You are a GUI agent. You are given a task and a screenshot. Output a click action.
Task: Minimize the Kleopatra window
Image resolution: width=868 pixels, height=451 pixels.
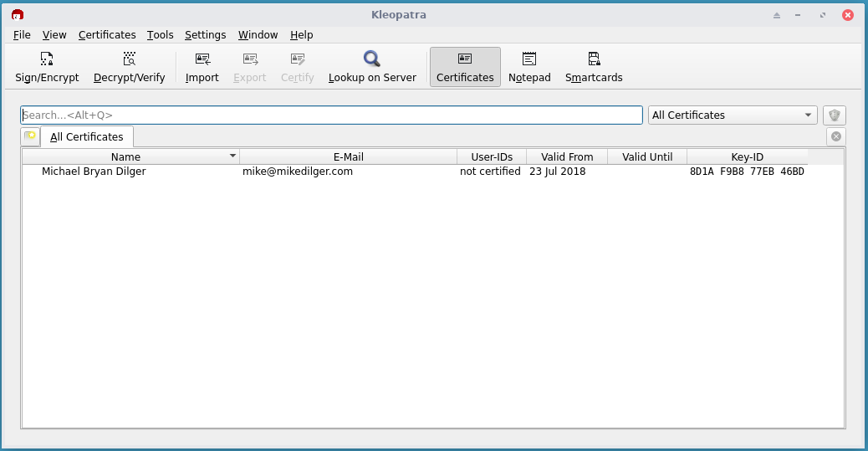(x=798, y=16)
